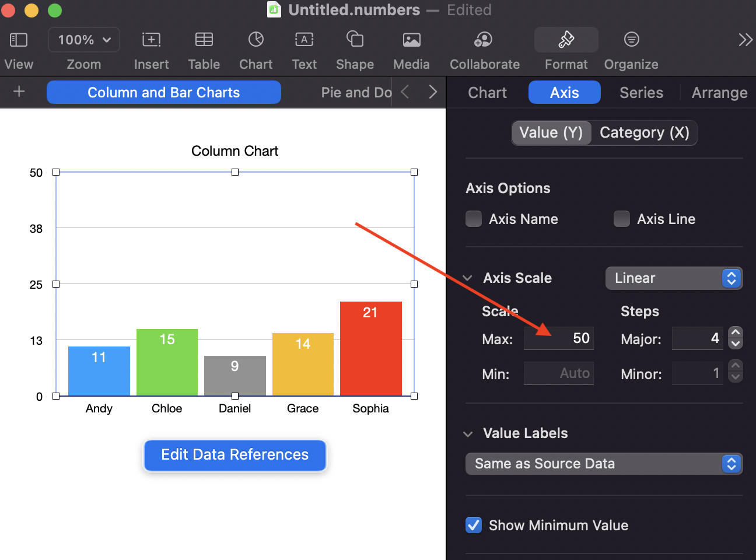Select the green Chloe bar
The height and width of the screenshot is (560, 756).
click(167, 363)
